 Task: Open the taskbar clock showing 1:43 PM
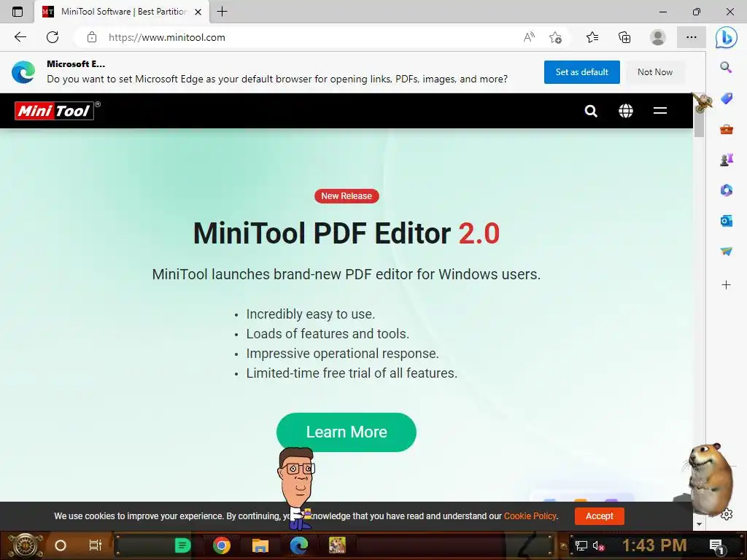[654, 545]
